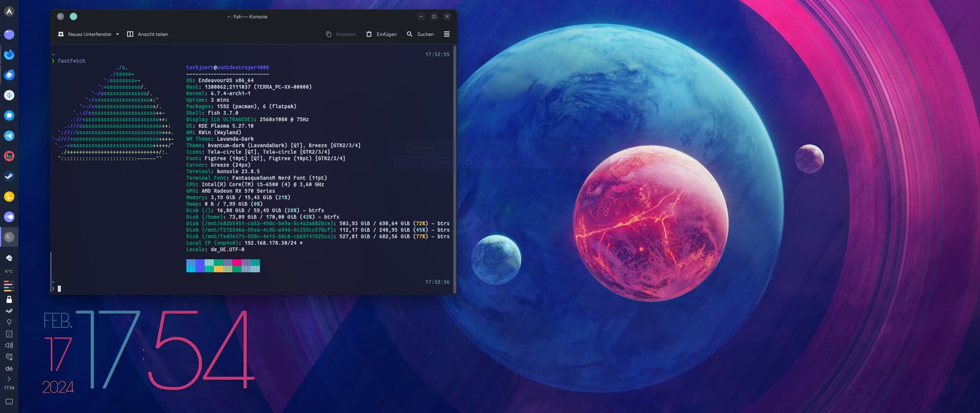
Task: Expand hidden system tray icons arrow
Action: [x=9, y=379]
